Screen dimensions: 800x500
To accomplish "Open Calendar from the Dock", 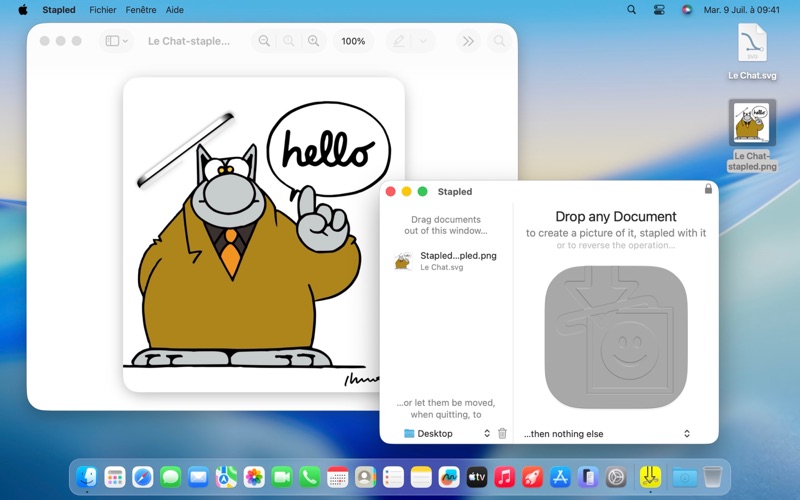I will point(337,478).
